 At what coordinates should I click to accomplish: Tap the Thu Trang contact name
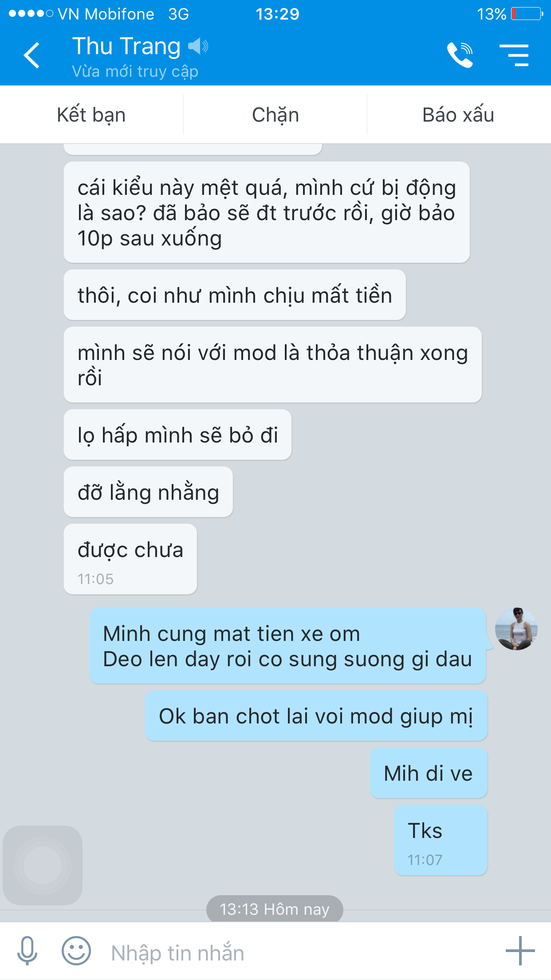pyautogui.click(x=126, y=46)
